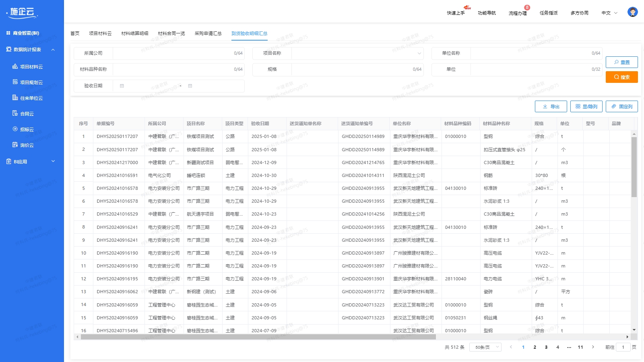Click the user avatar at top right
Image resolution: width=644 pixels, height=362 pixels.
pos(632,12)
